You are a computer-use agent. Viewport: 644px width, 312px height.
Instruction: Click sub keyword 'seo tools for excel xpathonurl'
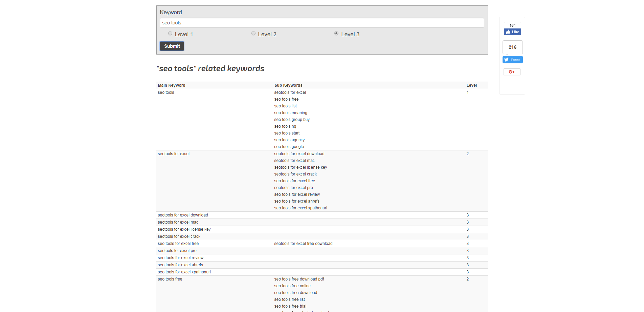click(301, 208)
